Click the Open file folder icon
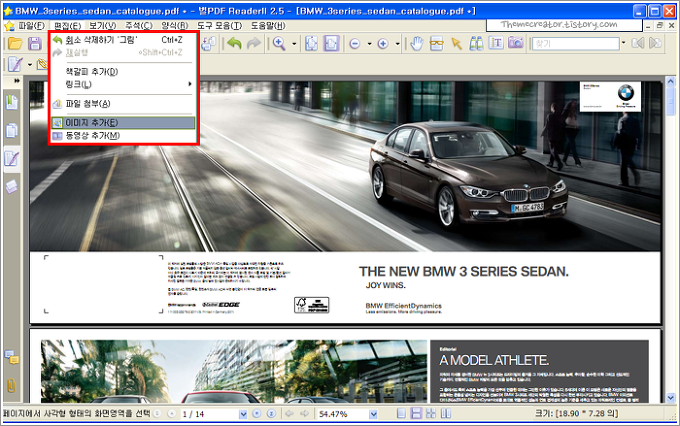This screenshot has width=680, height=426. [15, 43]
